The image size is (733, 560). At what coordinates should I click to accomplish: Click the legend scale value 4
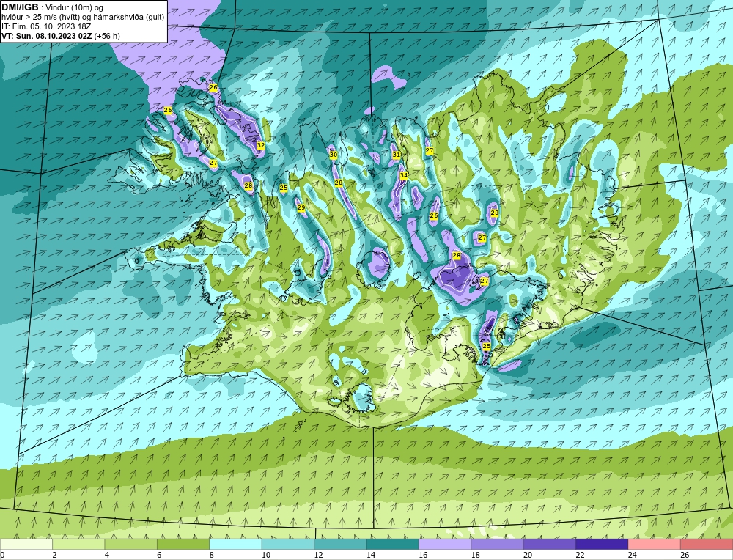point(107,555)
